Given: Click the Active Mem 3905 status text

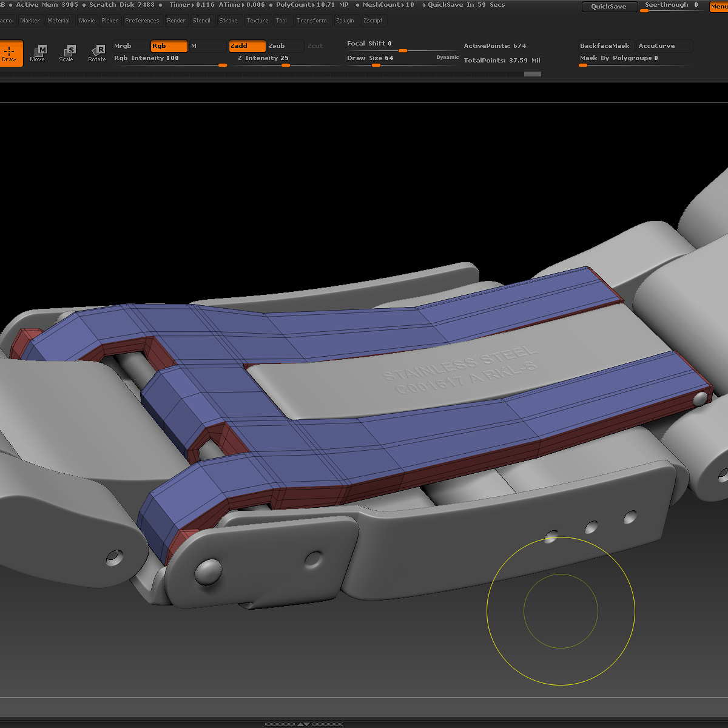Looking at the screenshot, I should pyautogui.click(x=47, y=5).
